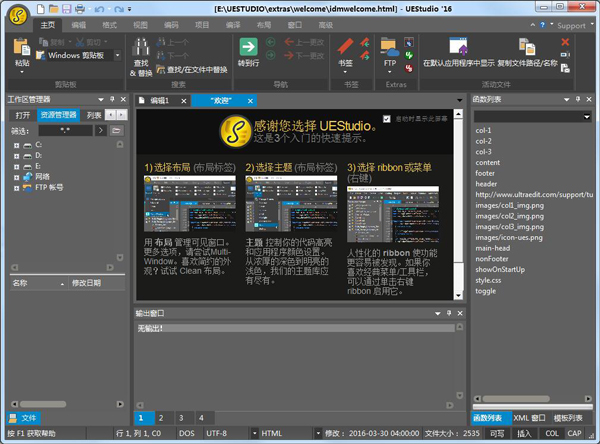Close the Welcome (欢迎) tab

250,101
